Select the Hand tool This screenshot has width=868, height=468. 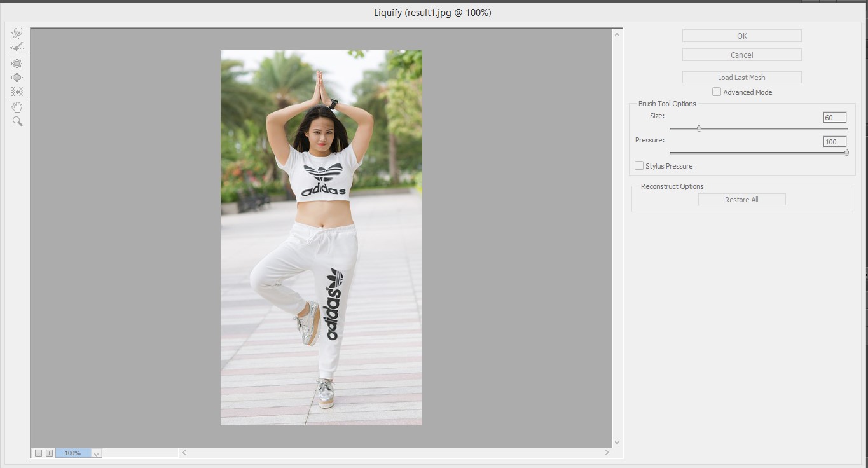[17, 107]
